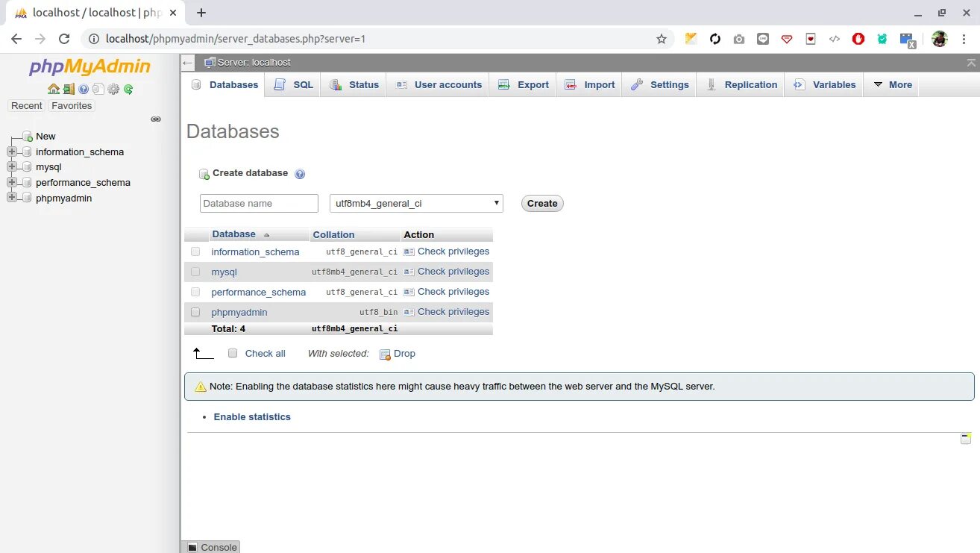Click the Favorites button in sidebar
Viewport: 980px width, 553px height.
[x=72, y=106]
